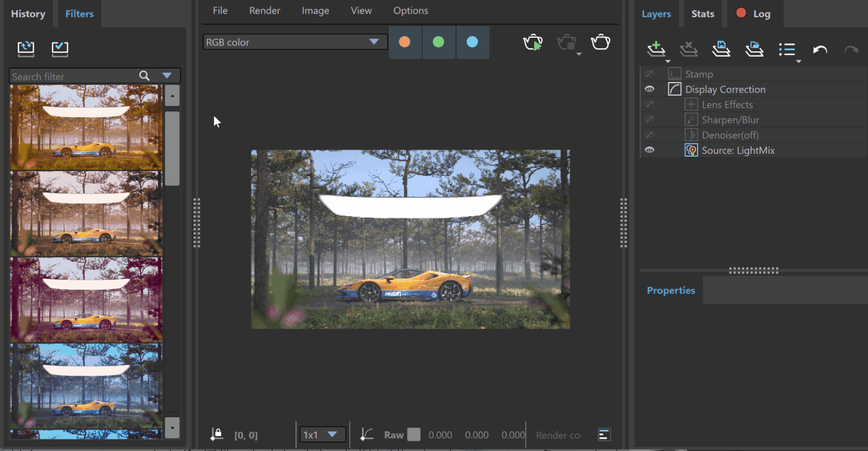
Task: Click the curve display icon next to Raw
Action: click(366, 435)
